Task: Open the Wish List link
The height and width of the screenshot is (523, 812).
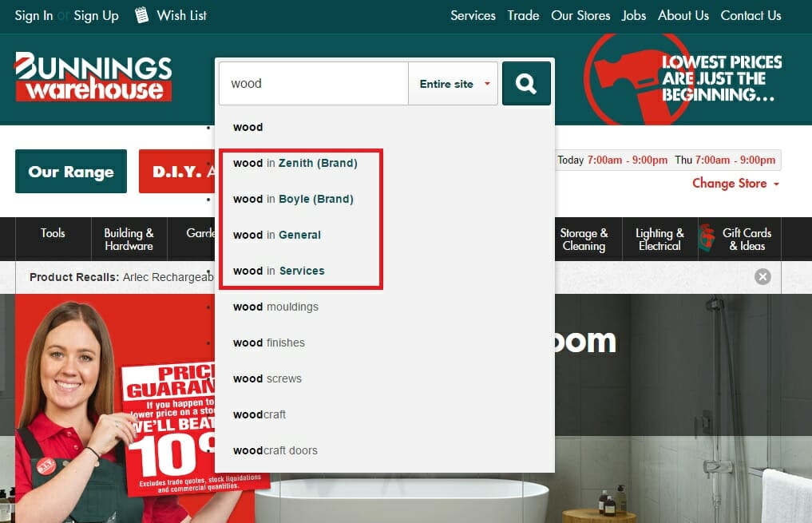Action: [x=182, y=15]
